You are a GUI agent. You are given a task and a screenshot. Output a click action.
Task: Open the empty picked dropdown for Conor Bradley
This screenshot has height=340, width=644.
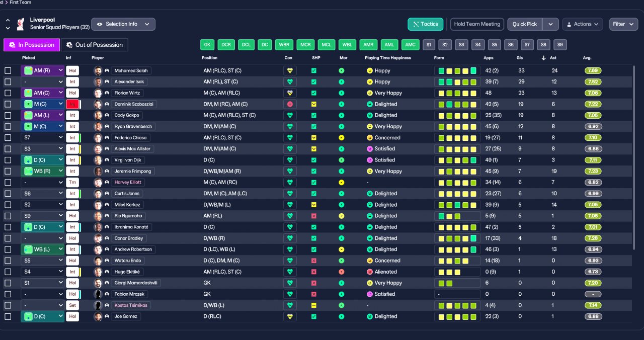coord(43,238)
